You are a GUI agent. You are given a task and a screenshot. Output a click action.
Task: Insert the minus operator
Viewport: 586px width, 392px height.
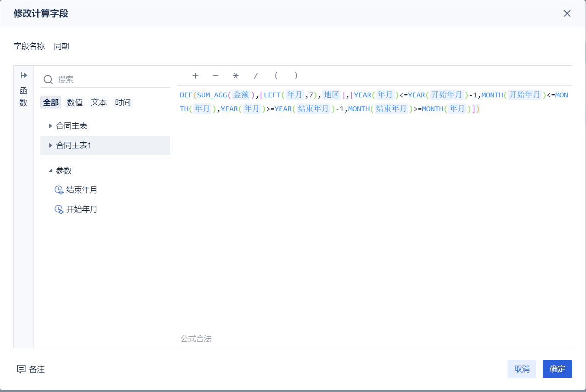tap(216, 76)
